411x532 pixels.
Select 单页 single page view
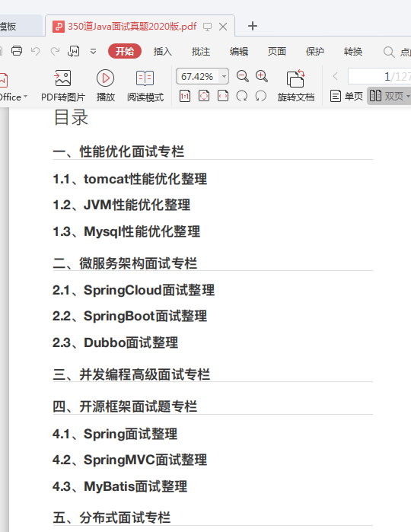click(x=346, y=97)
